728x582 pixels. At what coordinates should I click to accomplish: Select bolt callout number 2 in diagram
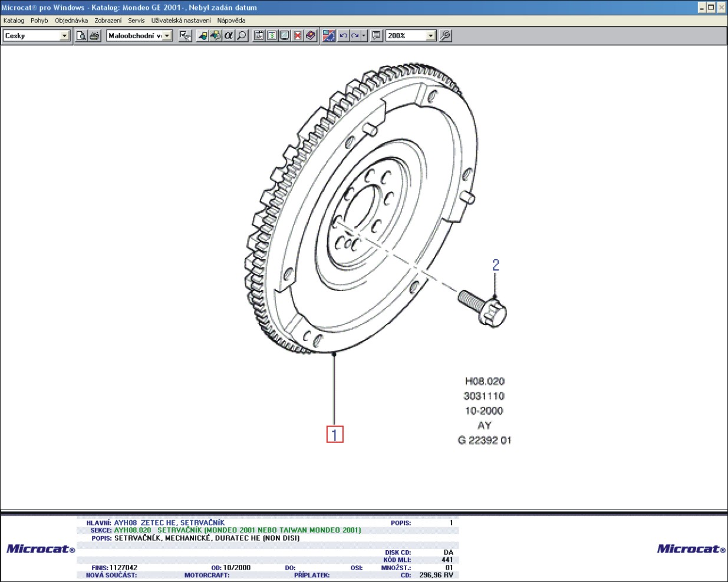click(496, 265)
